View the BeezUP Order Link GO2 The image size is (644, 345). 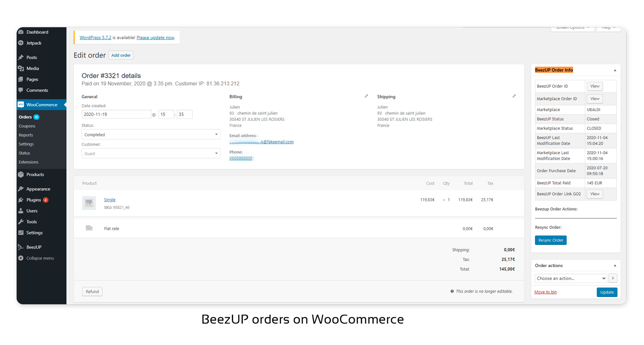click(x=595, y=194)
